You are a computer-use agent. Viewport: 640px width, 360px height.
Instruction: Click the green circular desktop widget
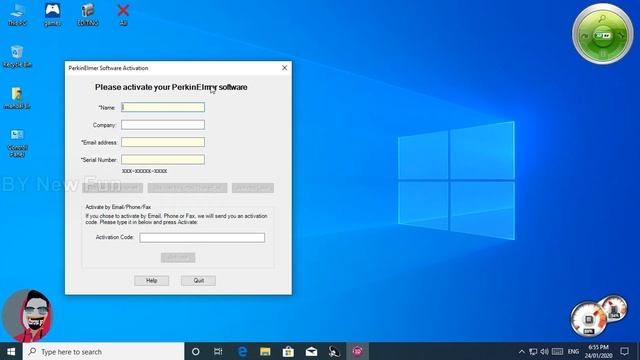[x=603, y=34]
